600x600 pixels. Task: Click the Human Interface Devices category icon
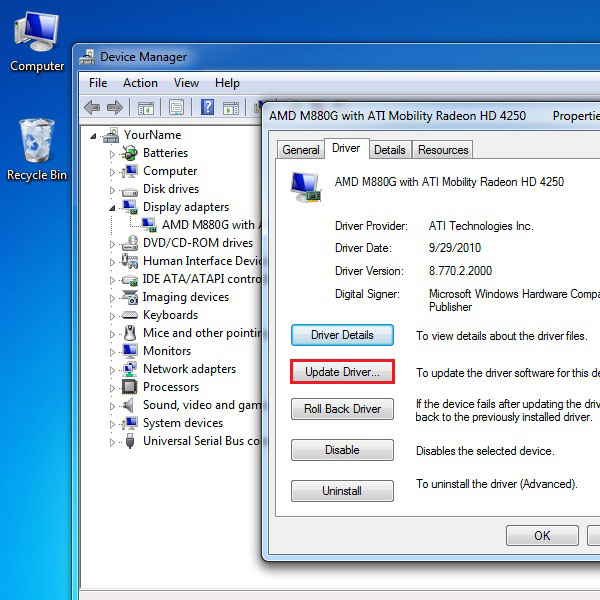[x=130, y=261]
